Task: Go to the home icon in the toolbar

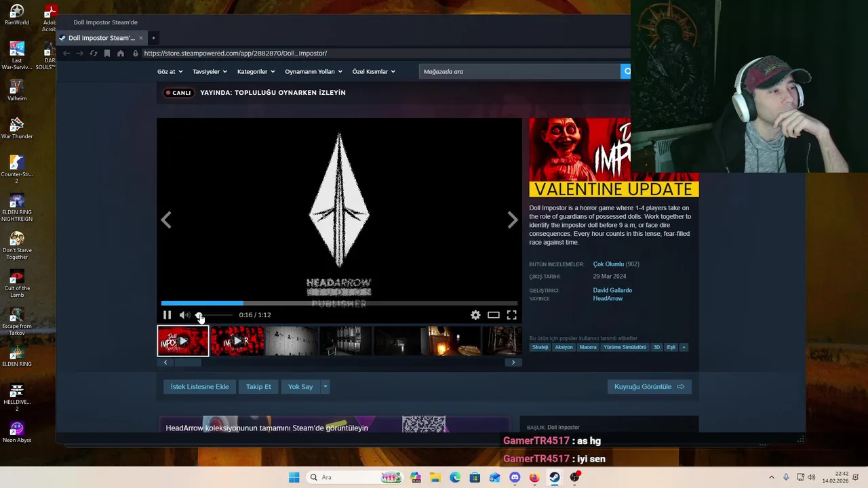Action: (121, 54)
